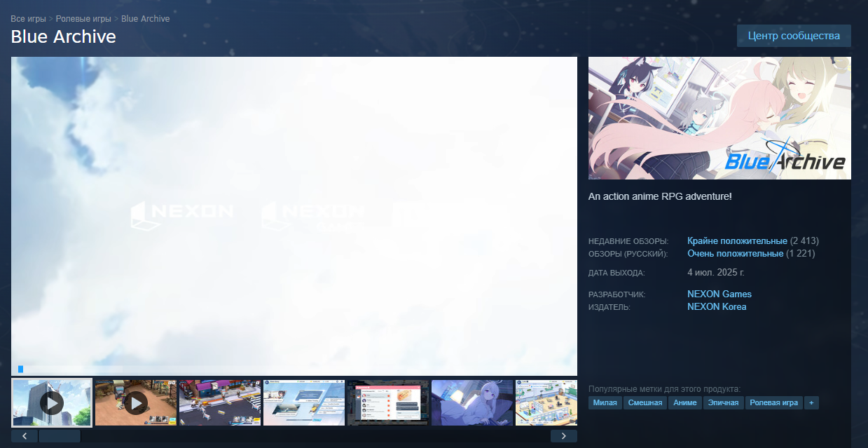Click the review count (2 413)
The image size is (868, 448).
804,240
